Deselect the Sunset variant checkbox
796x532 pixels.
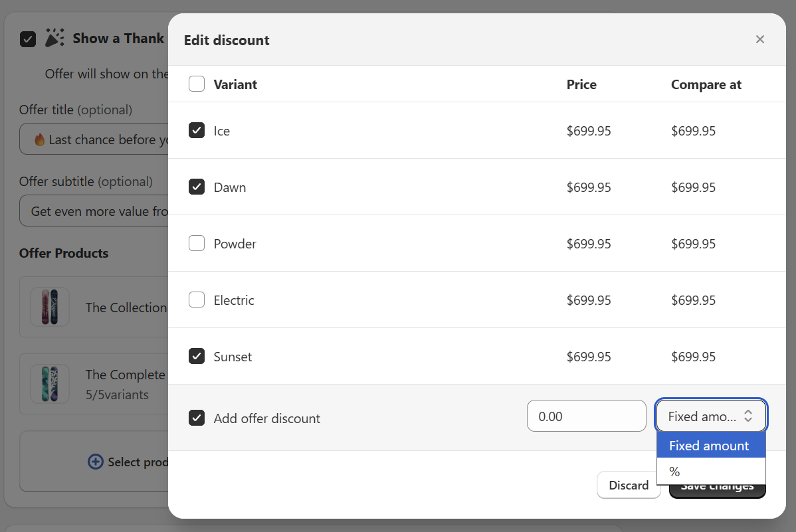pos(197,357)
